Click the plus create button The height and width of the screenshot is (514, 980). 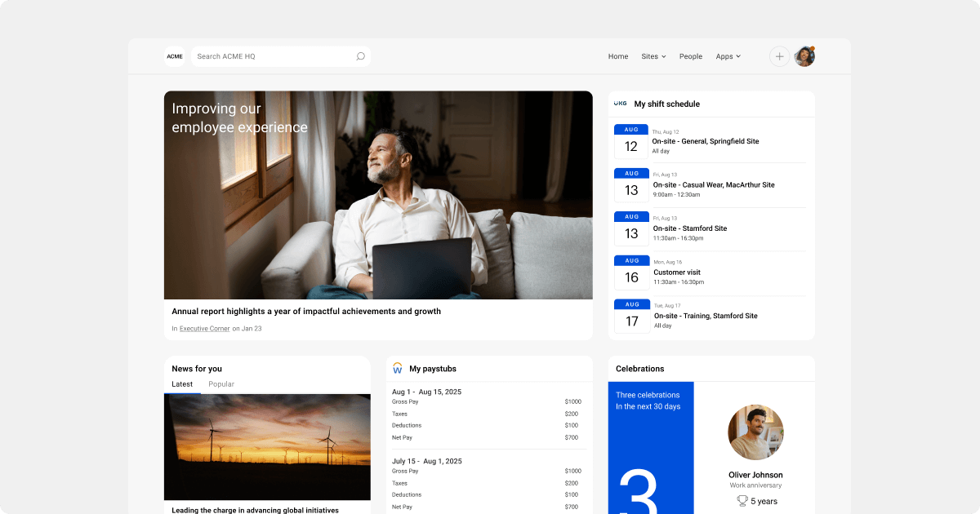(779, 56)
